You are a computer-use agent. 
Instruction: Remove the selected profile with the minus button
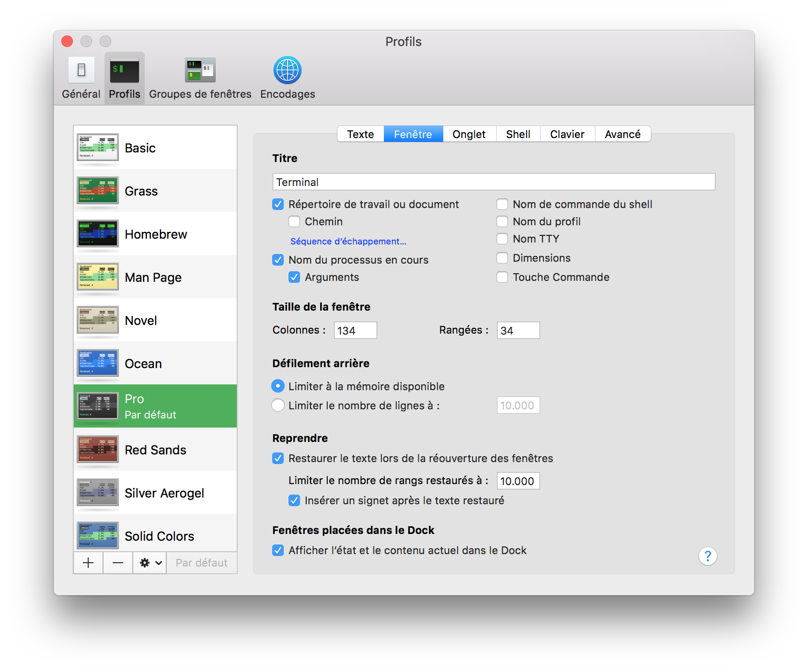[x=117, y=562]
